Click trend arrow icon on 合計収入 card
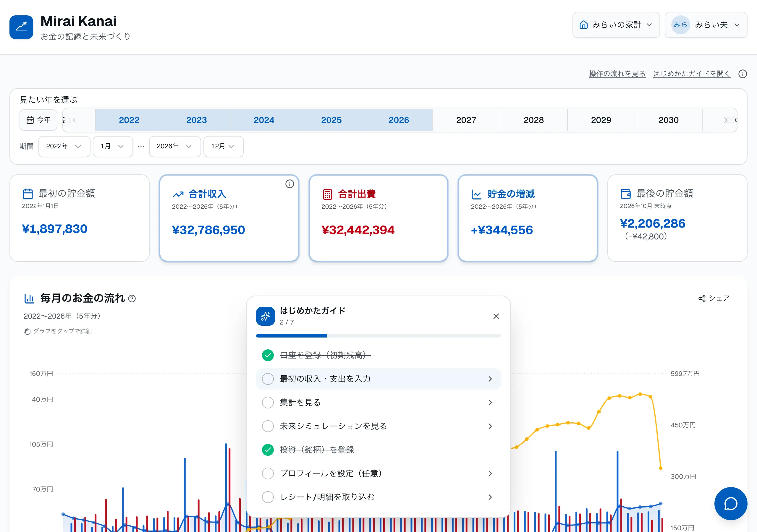757x532 pixels. 178,194
